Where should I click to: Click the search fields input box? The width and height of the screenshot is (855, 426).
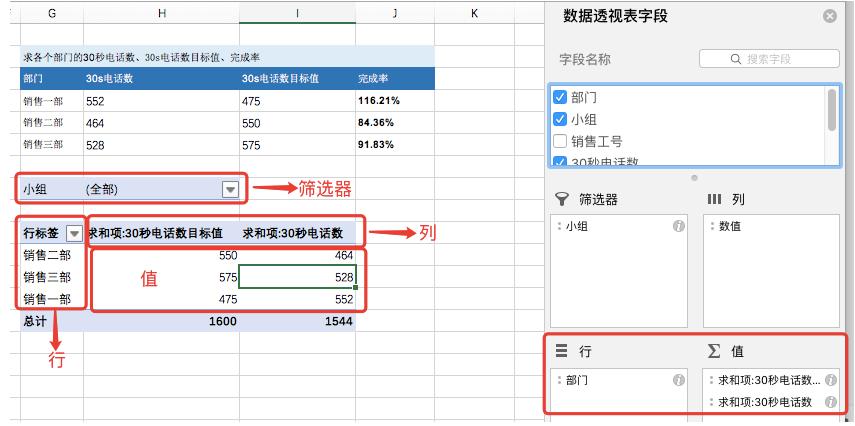768,59
